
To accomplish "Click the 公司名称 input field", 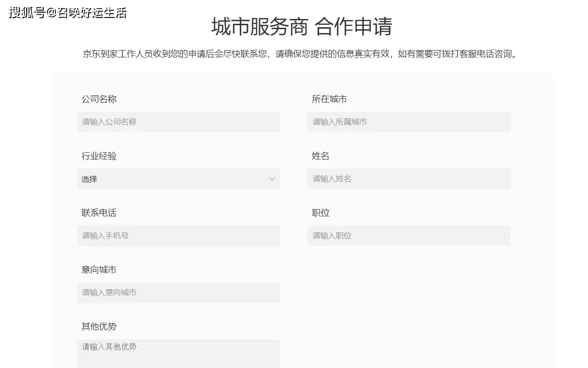I will (178, 122).
